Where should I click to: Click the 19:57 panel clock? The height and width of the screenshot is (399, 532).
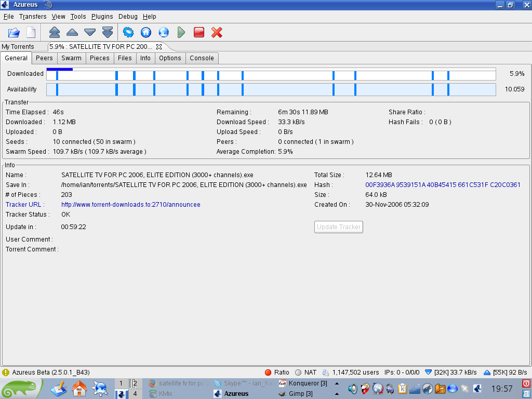point(502,389)
